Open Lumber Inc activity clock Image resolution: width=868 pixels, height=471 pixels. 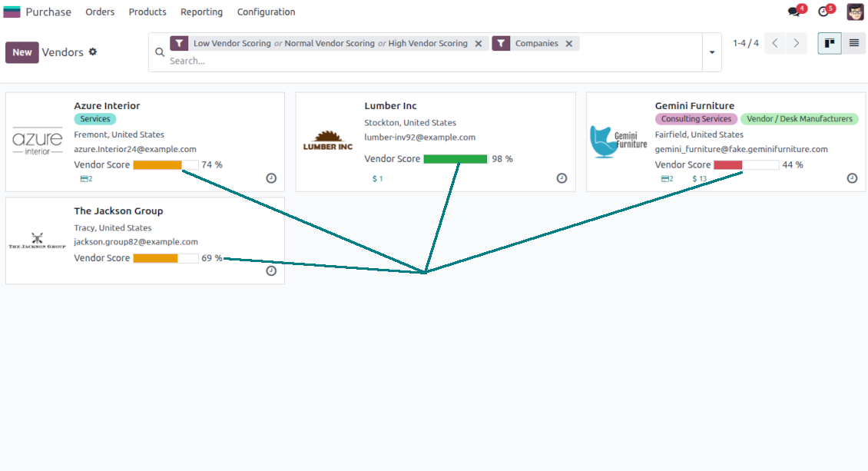click(x=562, y=178)
